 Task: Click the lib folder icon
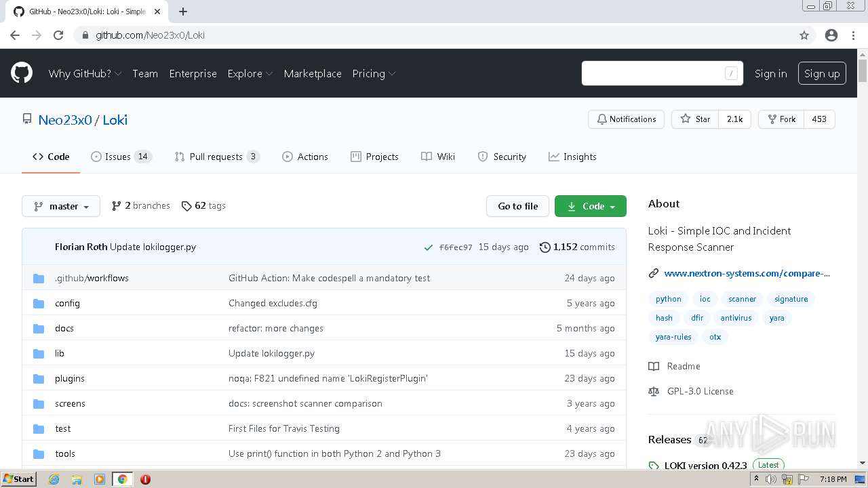coord(39,353)
